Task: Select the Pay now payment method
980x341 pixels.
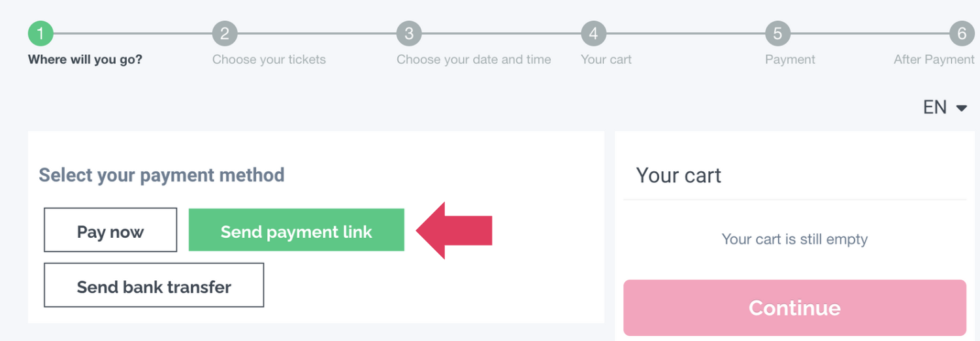Action: tap(110, 230)
